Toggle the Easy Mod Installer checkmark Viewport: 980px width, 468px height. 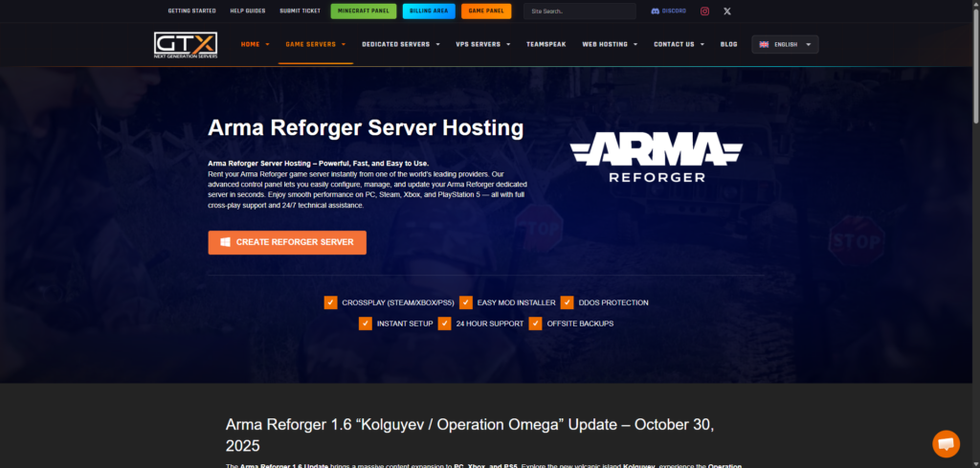(466, 302)
